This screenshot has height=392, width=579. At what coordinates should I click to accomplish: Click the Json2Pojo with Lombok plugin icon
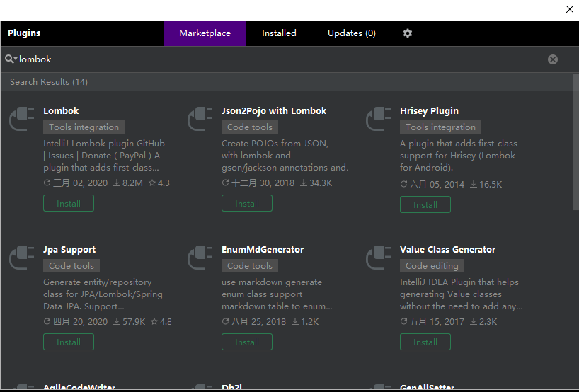click(x=200, y=118)
